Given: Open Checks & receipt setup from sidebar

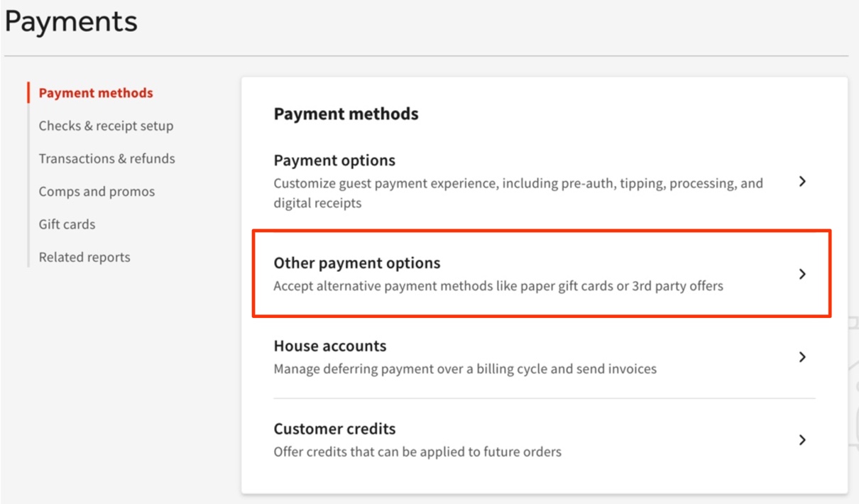Looking at the screenshot, I should pos(106,126).
